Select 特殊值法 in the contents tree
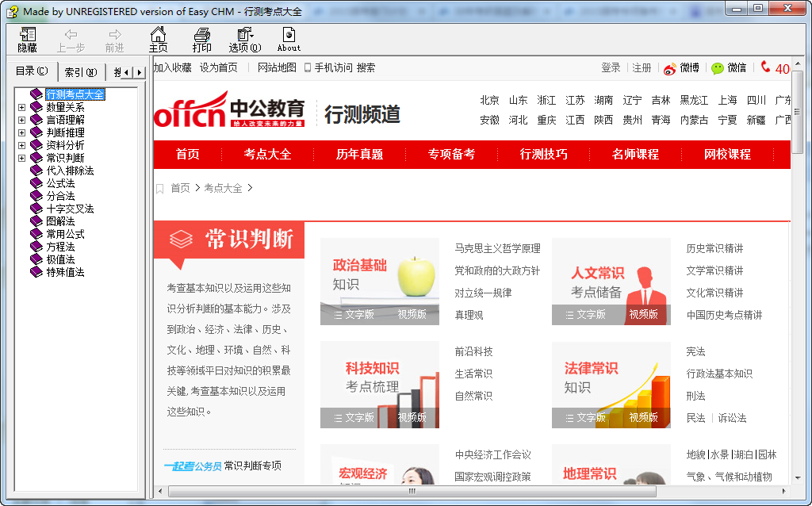This screenshot has width=812, height=506. pyautogui.click(x=65, y=272)
